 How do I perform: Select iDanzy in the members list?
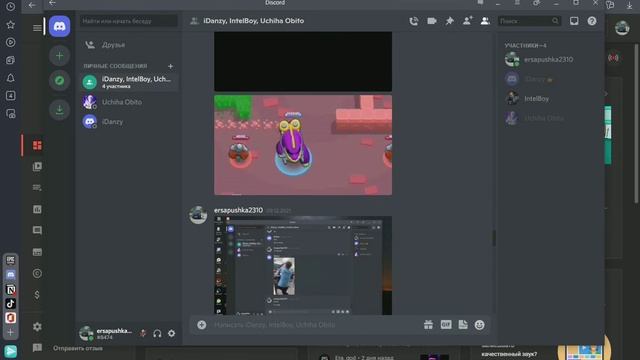pos(549,79)
